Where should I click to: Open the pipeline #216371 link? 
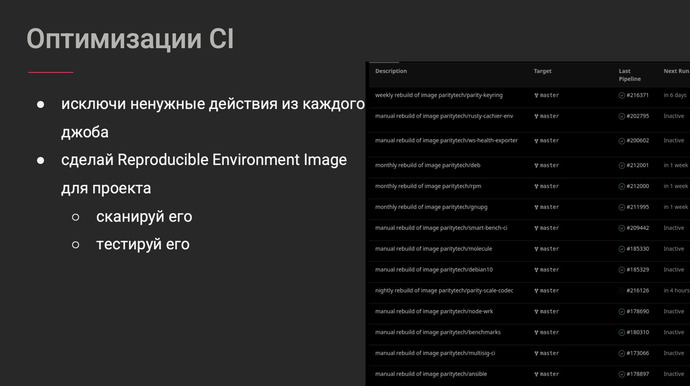638,96
